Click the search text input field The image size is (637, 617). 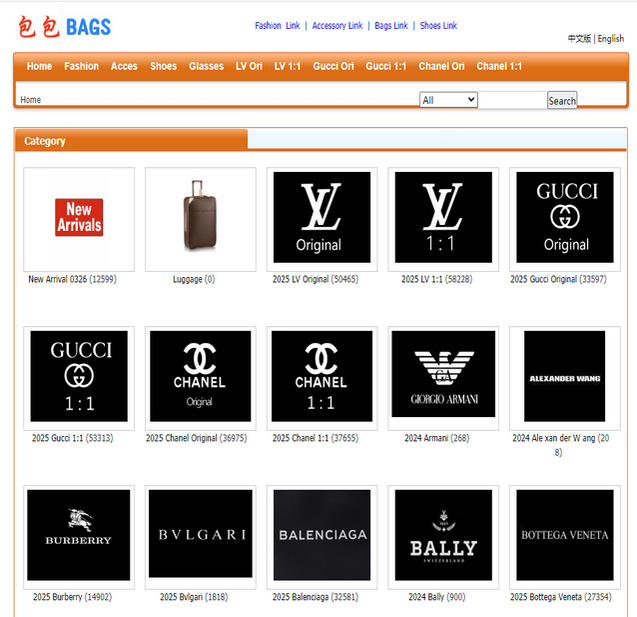pos(511,100)
